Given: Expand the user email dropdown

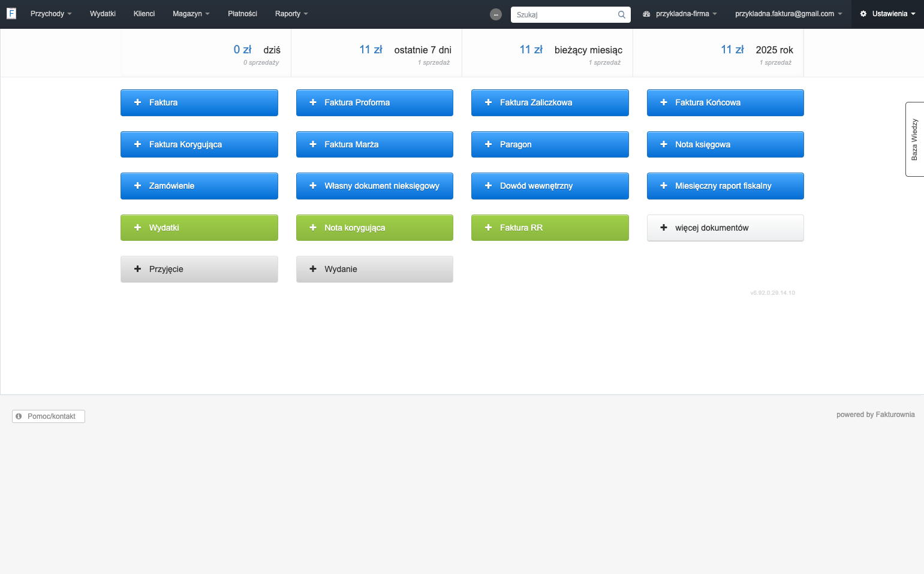Looking at the screenshot, I should click(788, 14).
